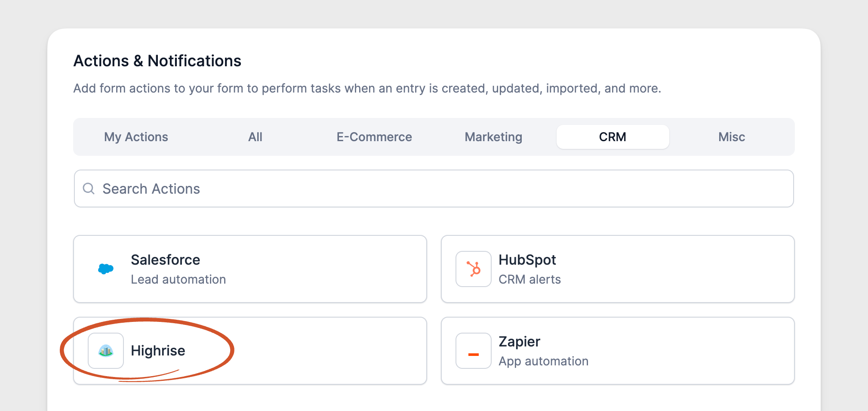Choose the Salesforce action title
The height and width of the screenshot is (411, 868).
tap(166, 260)
